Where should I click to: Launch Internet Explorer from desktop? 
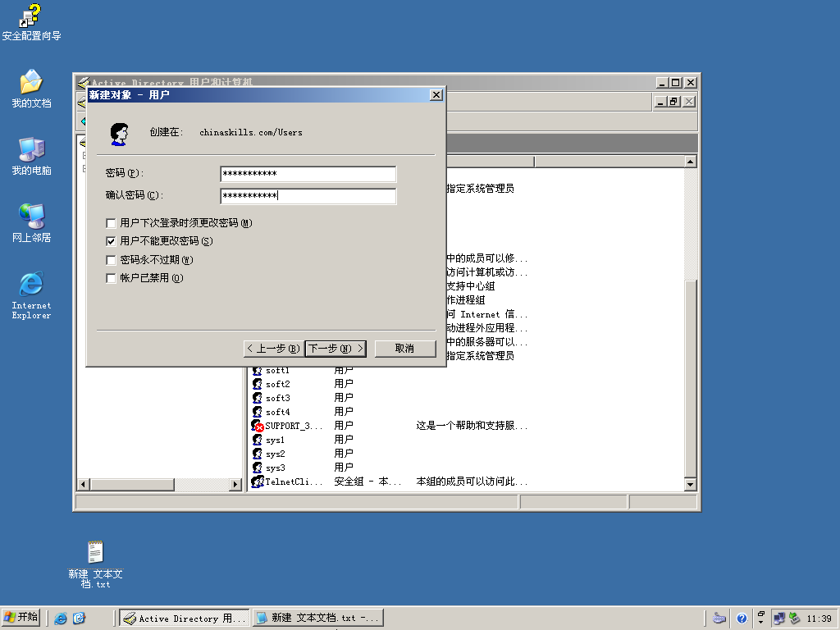[31, 295]
